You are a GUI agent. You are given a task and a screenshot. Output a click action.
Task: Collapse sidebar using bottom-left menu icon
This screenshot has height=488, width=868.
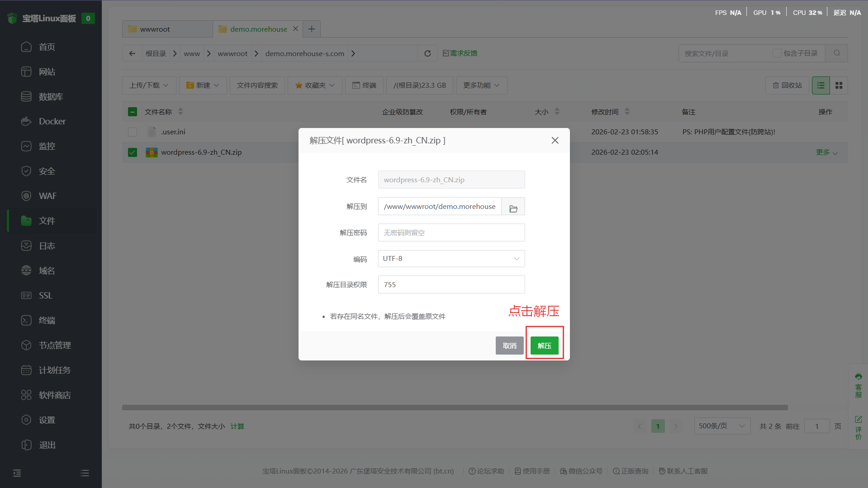click(x=17, y=473)
